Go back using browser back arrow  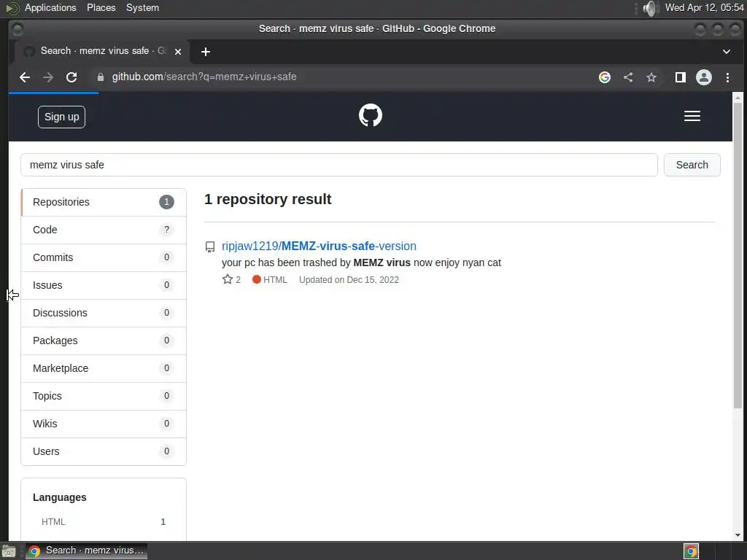tap(25, 77)
